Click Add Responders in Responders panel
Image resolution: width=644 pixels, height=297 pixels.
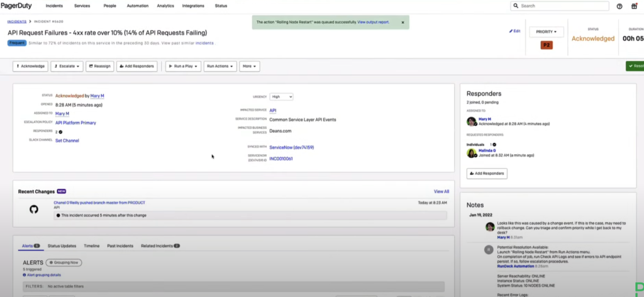pyautogui.click(x=487, y=173)
